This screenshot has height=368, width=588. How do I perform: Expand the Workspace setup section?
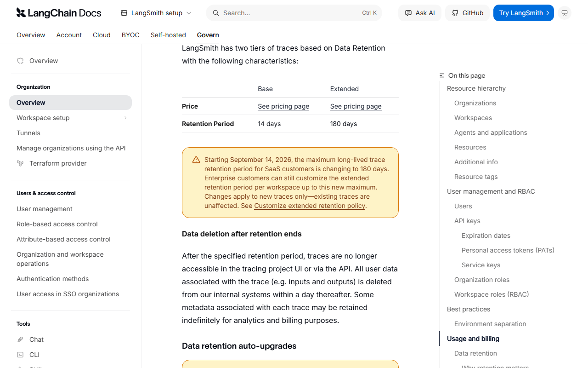(70, 118)
